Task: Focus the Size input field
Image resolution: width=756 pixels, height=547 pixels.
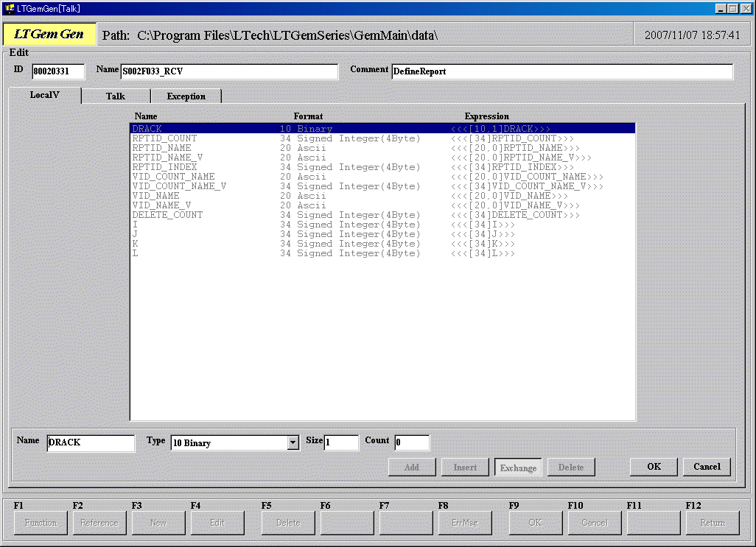Action: pos(341,443)
